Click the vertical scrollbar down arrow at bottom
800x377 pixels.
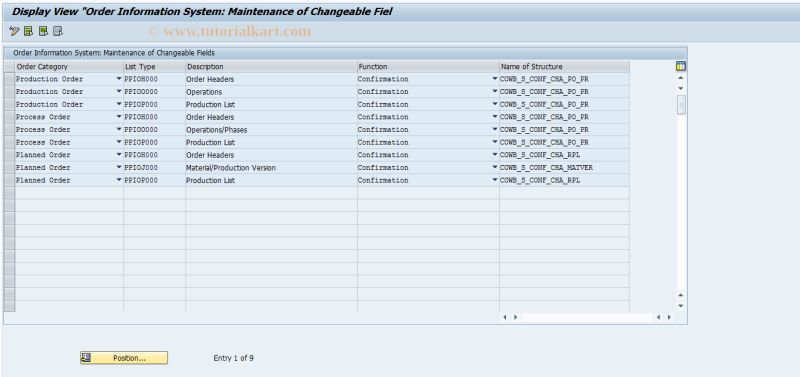click(681, 306)
